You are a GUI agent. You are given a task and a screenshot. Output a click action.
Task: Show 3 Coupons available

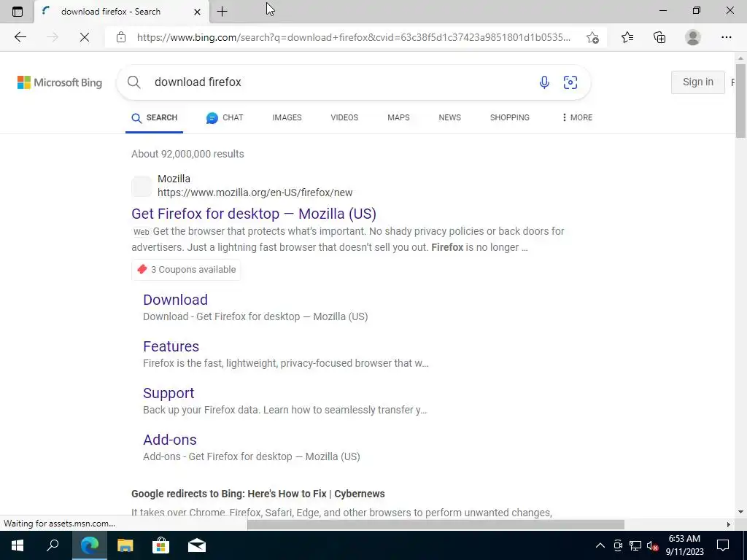[x=186, y=270]
